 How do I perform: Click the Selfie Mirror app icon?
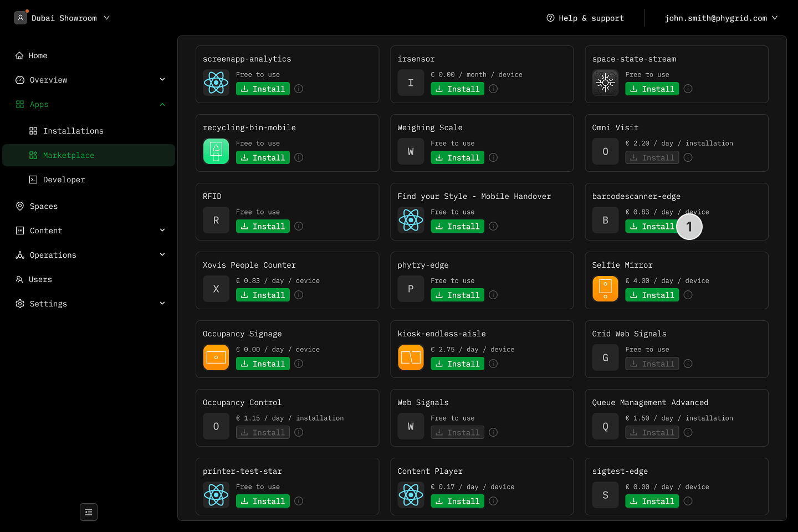tap(605, 289)
